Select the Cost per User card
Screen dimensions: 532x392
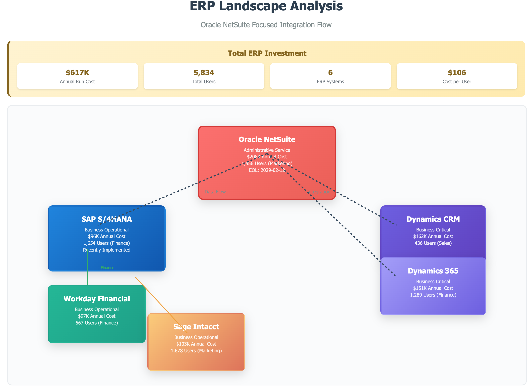[457, 76]
